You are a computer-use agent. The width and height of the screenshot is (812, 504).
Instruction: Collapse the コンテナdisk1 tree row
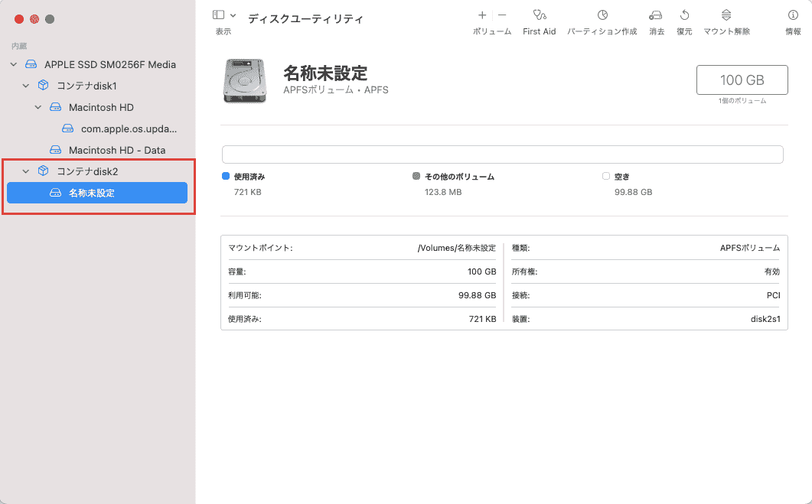pyautogui.click(x=26, y=86)
